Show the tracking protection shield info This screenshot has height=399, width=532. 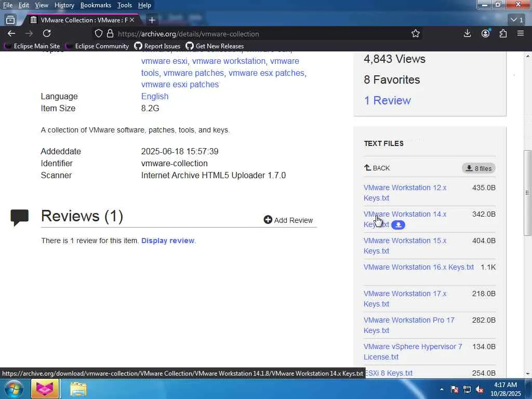[98, 34]
